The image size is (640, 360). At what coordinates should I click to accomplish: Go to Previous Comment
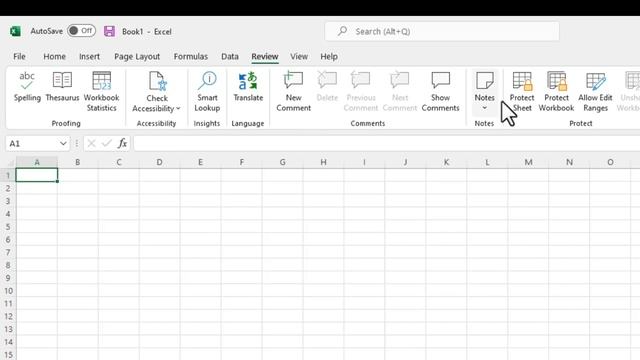(x=361, y=91)
